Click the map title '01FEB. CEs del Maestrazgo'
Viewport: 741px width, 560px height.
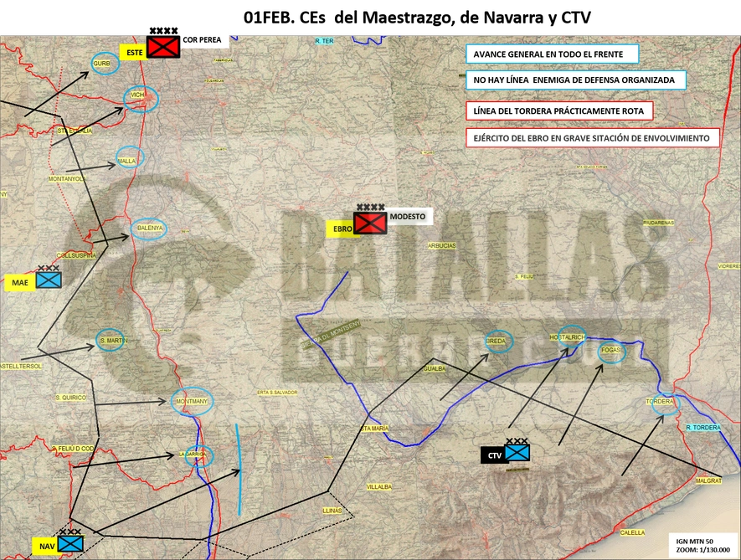pos(417,18)
